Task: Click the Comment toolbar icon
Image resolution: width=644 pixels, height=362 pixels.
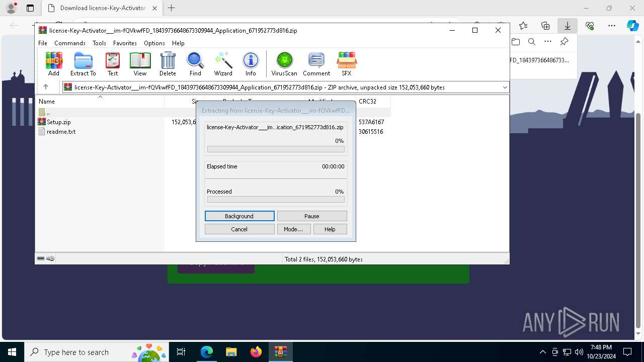Action: [x=316, y=64]
